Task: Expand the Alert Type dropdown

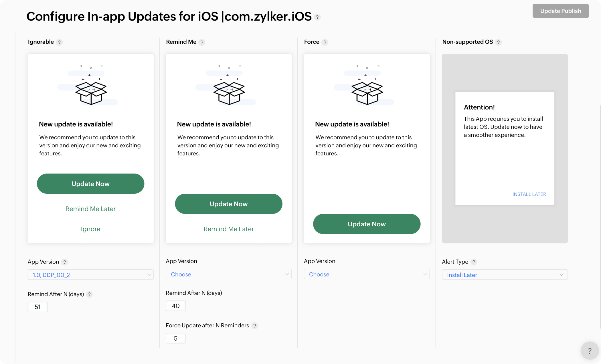Action: tap(505, 275)
